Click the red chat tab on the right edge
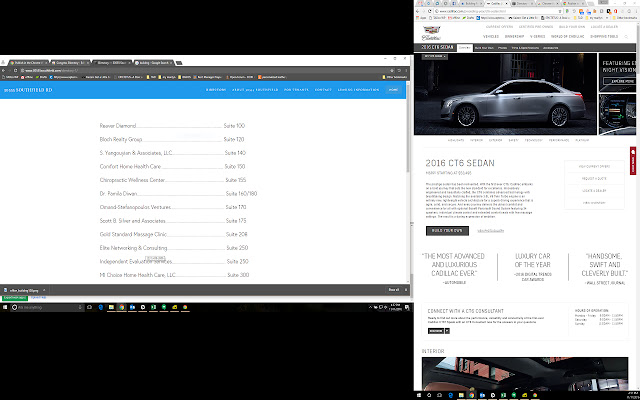640x400 pixels. [633, 161]
